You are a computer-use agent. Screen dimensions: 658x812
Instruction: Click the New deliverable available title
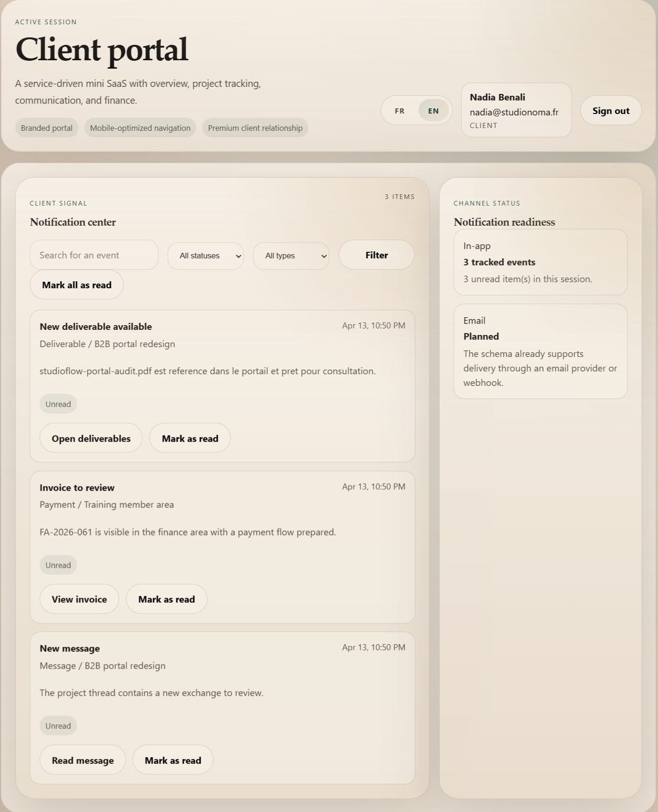pos(96,327)
